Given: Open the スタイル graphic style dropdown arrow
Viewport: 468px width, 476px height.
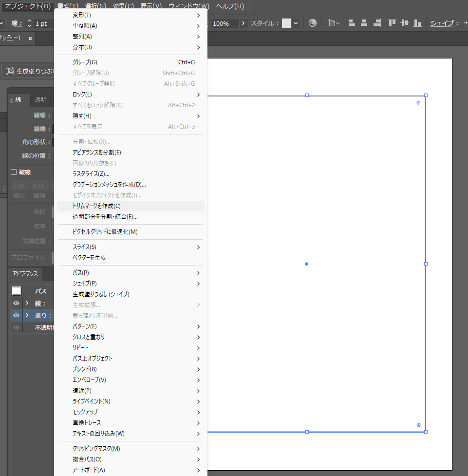Looking at the screenshot, I should 296,23.
